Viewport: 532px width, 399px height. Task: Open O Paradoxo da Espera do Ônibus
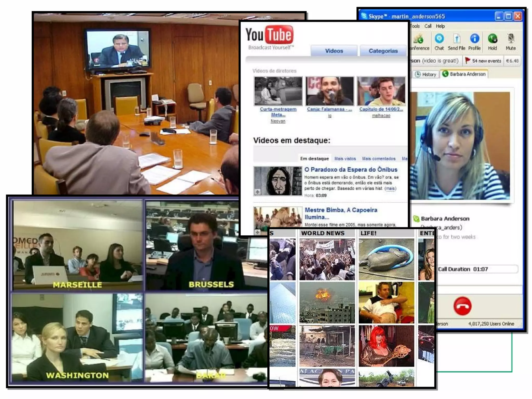tap(351, 170)
